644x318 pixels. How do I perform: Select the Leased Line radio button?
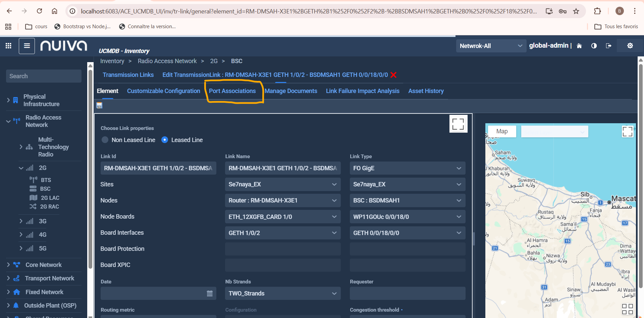click(165, 140)
